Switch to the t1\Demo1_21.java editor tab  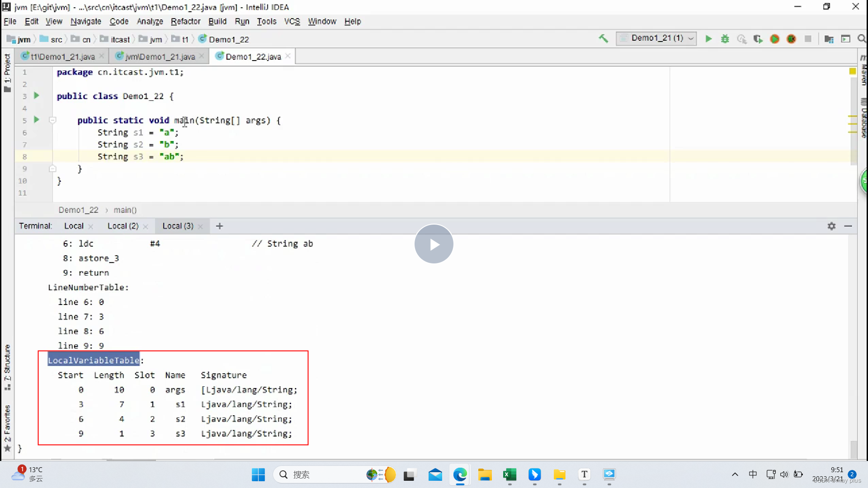62,56
